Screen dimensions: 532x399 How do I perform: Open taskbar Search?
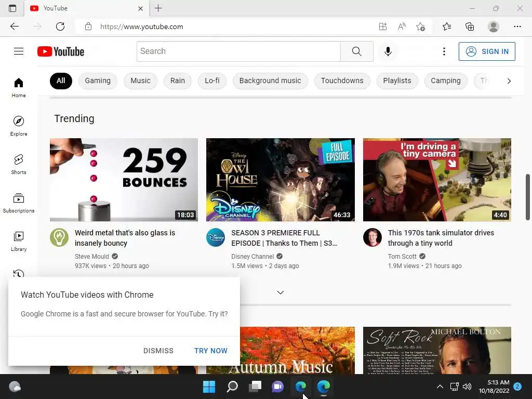coord(232,387)
